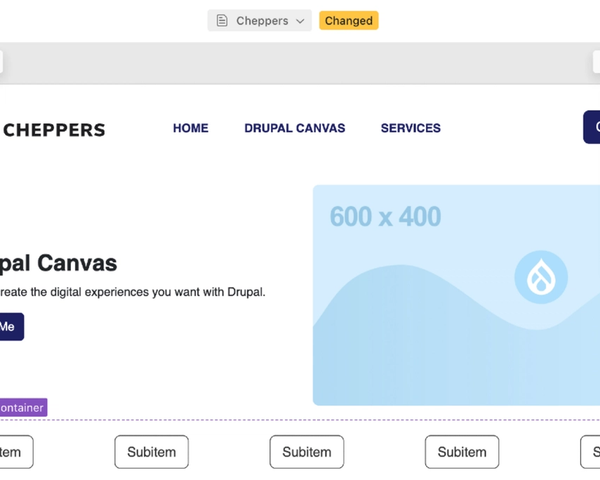This screenshot has height=480, width=600.
Task: Click the Subitem box below Drupal Canvas menu
Action: pos(307,452)
